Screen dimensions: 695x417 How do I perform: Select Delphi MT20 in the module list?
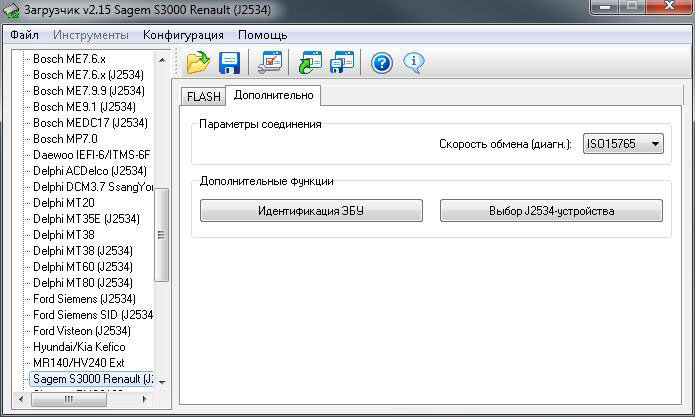(63, 203)
